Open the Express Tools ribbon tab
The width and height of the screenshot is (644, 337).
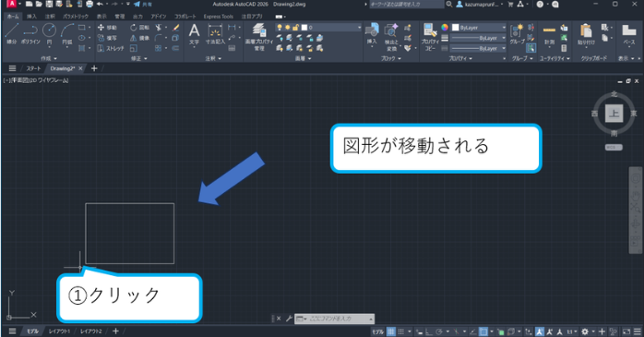pyautogui.click(x=218, y=17)
